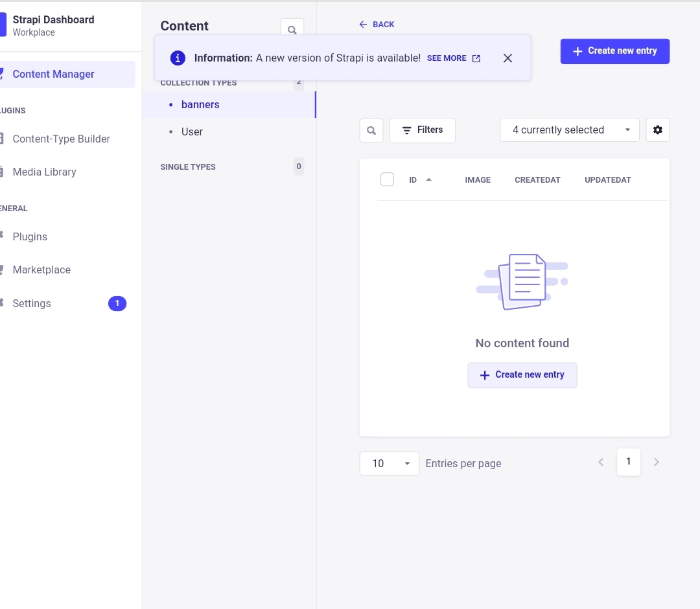Click the ID column sort arrow

click(428, 179)
